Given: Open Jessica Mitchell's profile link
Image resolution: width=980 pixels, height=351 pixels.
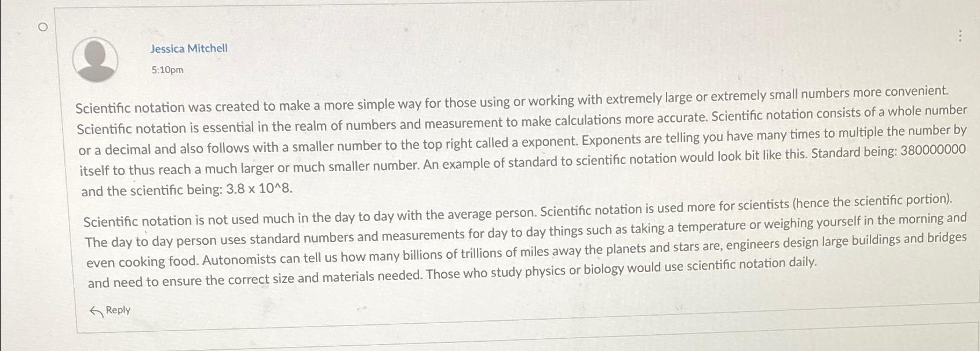Looking at the screenshot, I should (190, 49).
